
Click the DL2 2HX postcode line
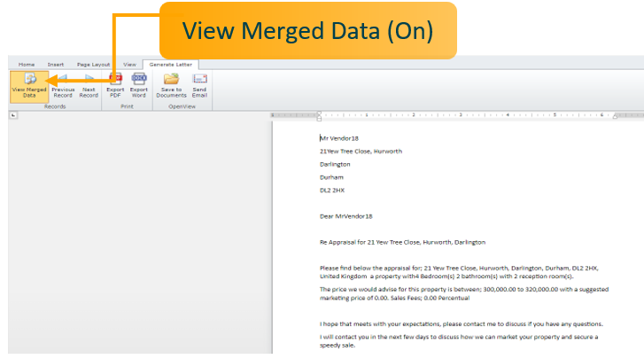[x=332, y=190]
